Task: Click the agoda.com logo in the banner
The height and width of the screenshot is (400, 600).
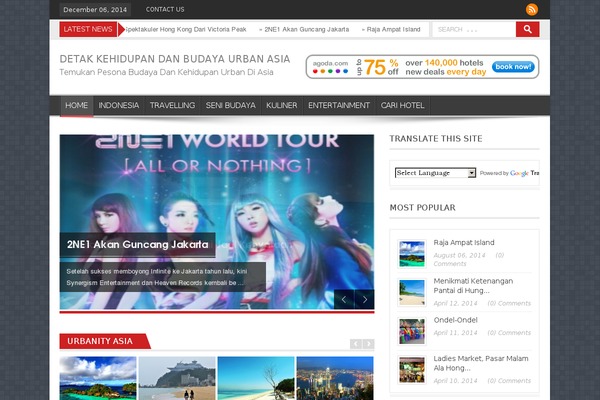Action: [x=330, y=67]
